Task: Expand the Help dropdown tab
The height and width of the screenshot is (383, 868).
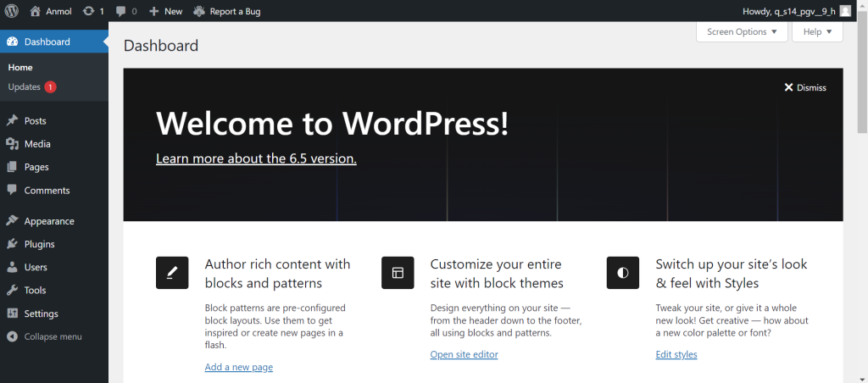Action: (817, 31)
